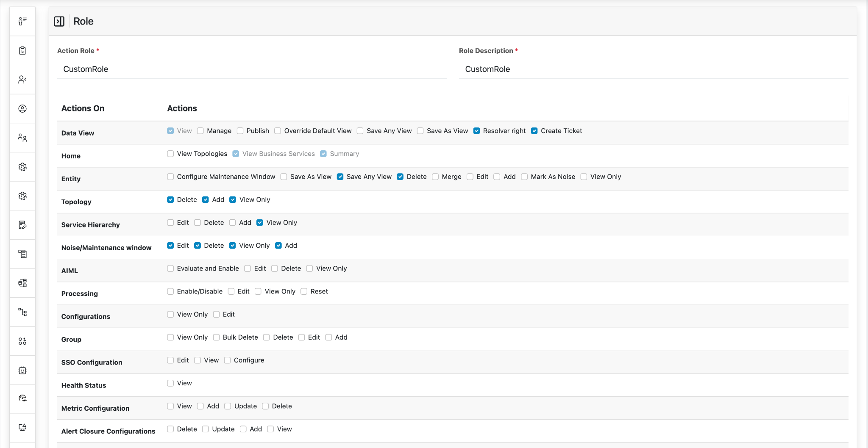The image size is (868, 448).
Task: Enable the Publish checkbox for Data View
Action: pos(240,131)
